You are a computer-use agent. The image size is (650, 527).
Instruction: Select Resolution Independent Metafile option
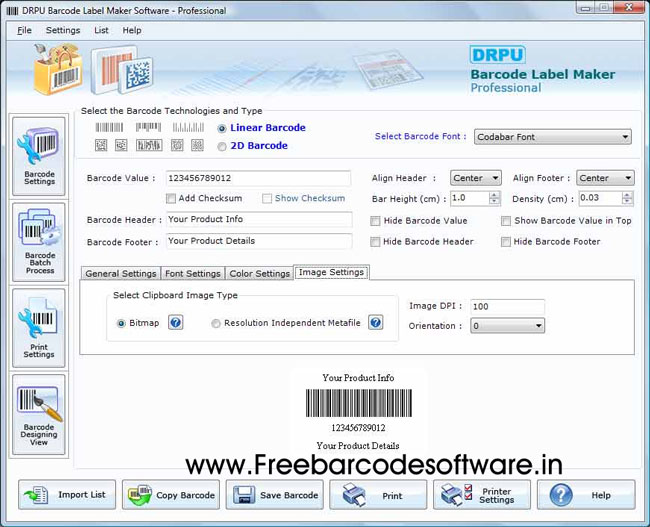[x=216, y=323]
